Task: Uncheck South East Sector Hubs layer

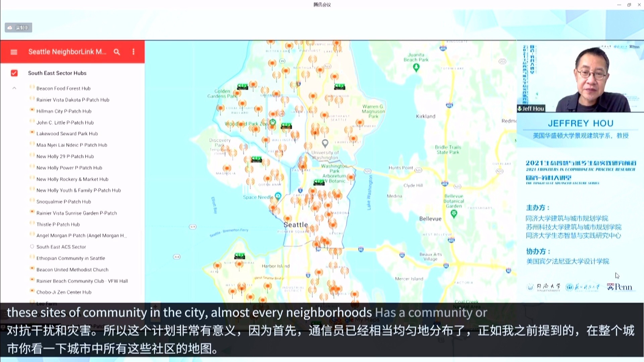Action: coord(14,73)
